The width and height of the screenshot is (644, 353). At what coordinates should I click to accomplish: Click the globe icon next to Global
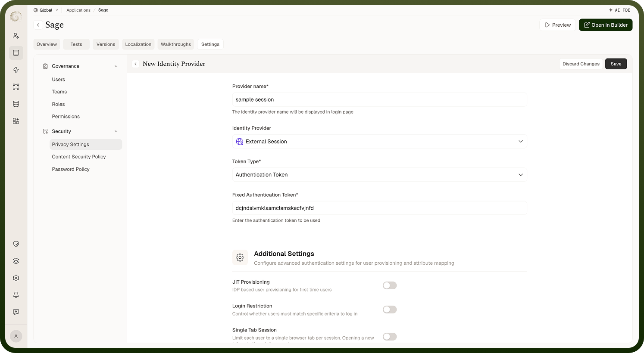[x=36, y=10]
